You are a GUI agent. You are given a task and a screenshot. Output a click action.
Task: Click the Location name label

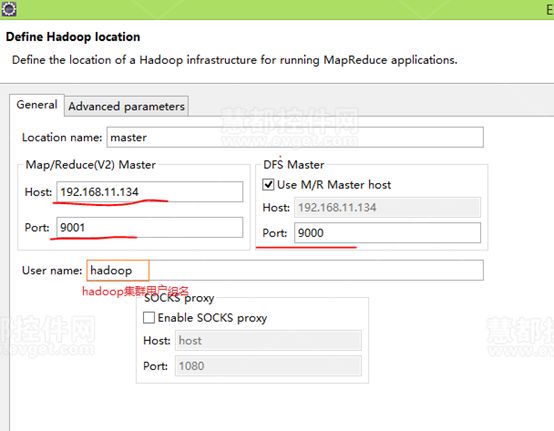[62, 137]
